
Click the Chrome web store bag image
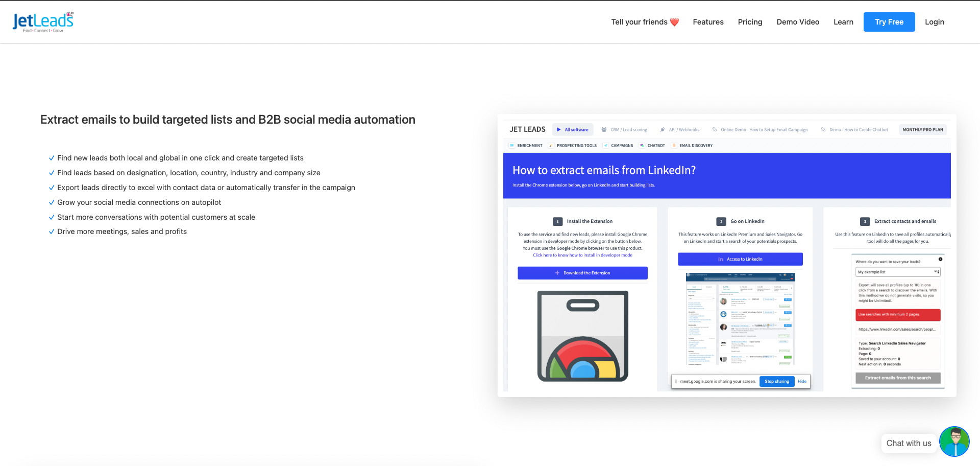pyautogui.click(x=582, y=336)
